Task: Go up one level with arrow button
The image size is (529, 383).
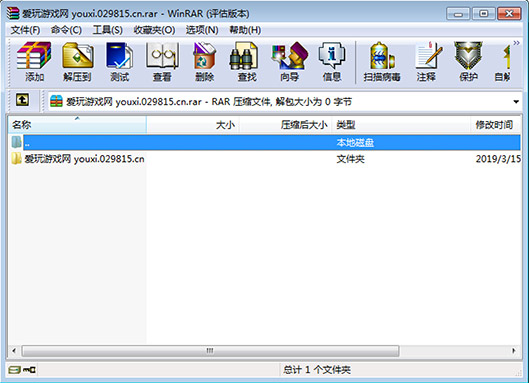Action: click(x=22, y=100)
